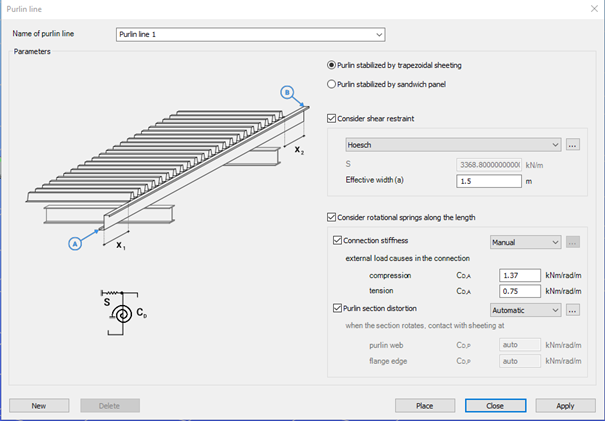Click the Parameters group label
The width and height of the screenshot is (605, 421).
coord(32,51)
